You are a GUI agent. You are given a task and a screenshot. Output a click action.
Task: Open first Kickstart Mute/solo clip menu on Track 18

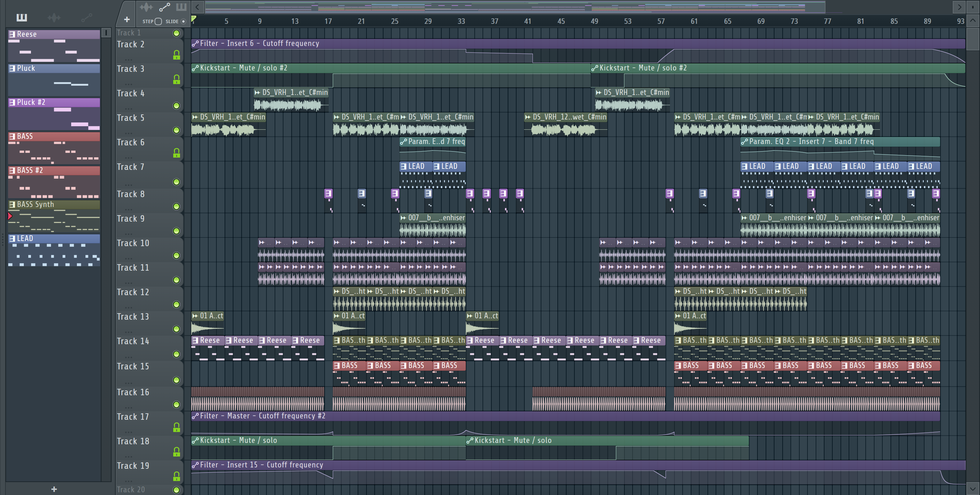tap(195, 441)
